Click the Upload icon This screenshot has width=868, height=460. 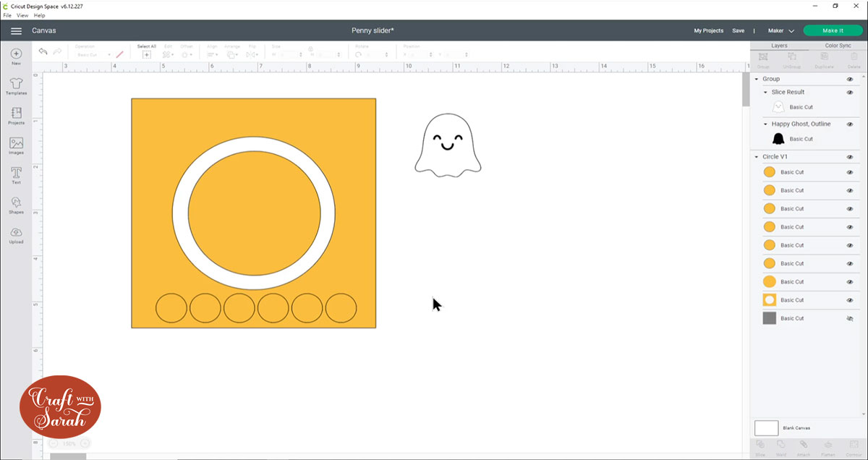[16, 234]
